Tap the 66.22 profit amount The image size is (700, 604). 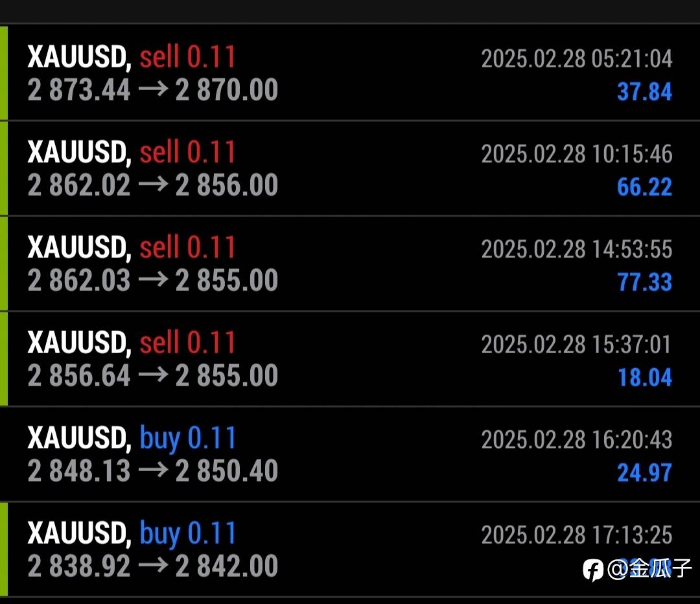click(x=644, y=187)
